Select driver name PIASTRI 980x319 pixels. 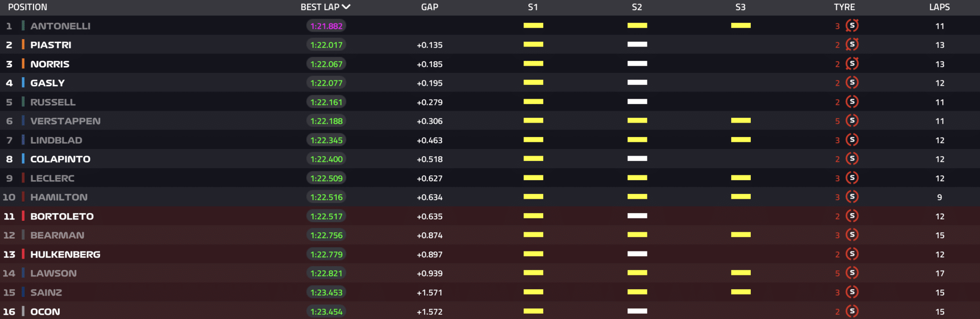[x=51, y=45]
